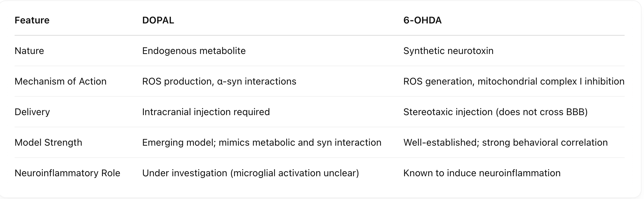644x199 pixels.
Task: Select the Nature row label
Action: coord(29,51)
